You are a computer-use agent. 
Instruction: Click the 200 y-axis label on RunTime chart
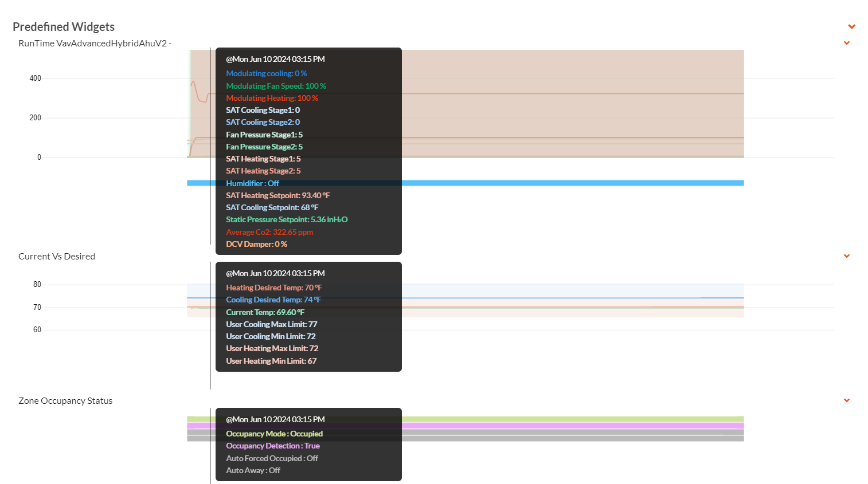(35, 118)
